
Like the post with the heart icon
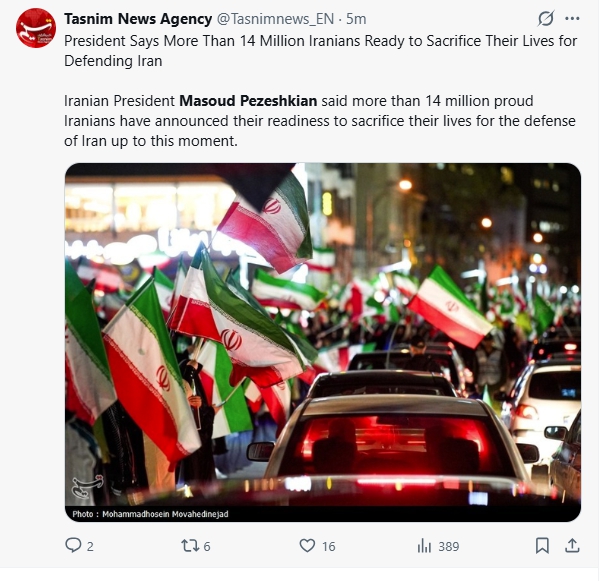307,545
